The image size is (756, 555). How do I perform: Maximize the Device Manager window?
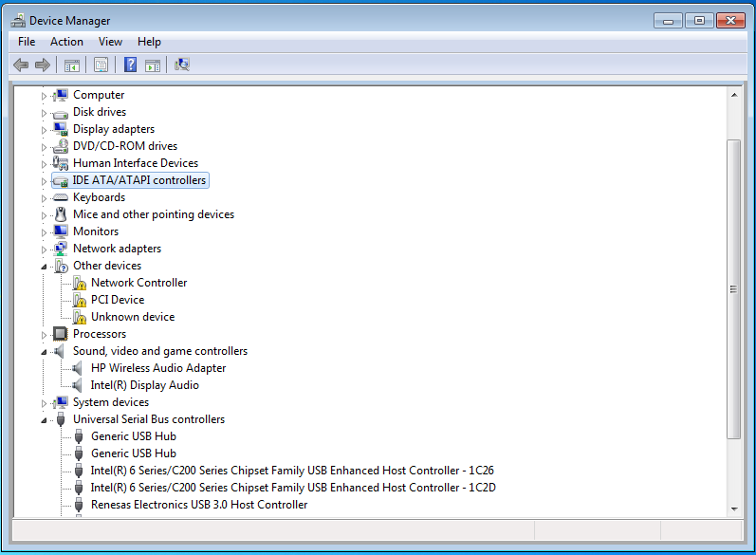tap(699, 21)
